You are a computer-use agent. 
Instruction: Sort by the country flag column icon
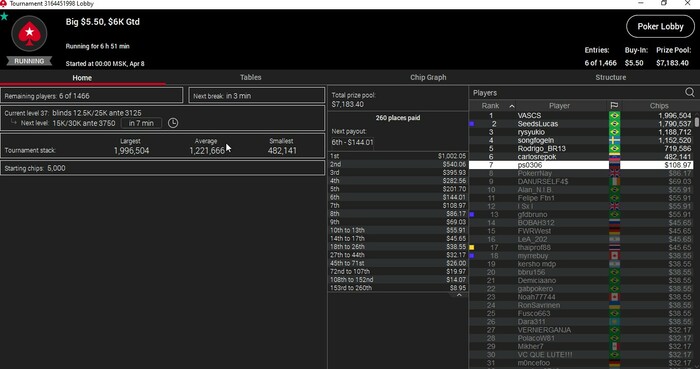(614, 106)
